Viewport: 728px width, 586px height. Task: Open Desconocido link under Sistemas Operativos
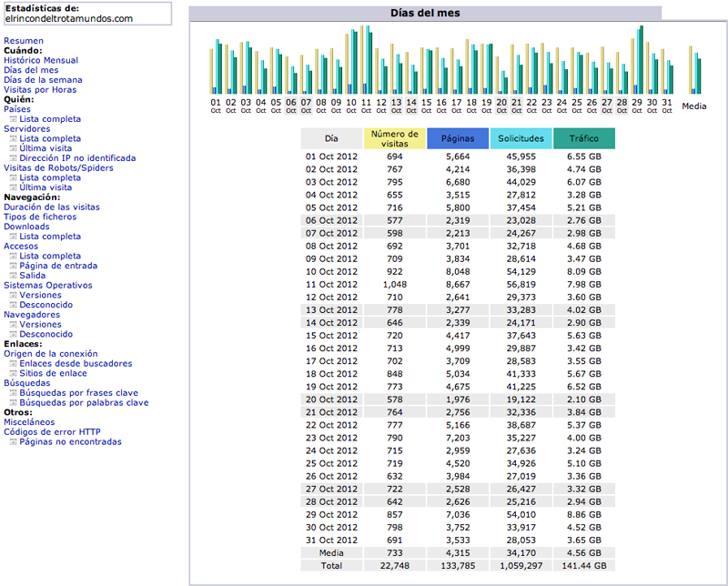tap(46, 305)
